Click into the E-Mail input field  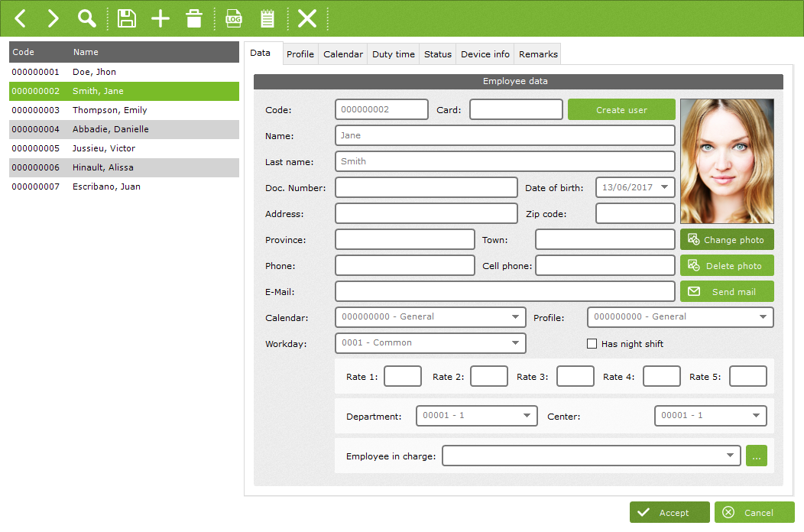coord(504,292)
